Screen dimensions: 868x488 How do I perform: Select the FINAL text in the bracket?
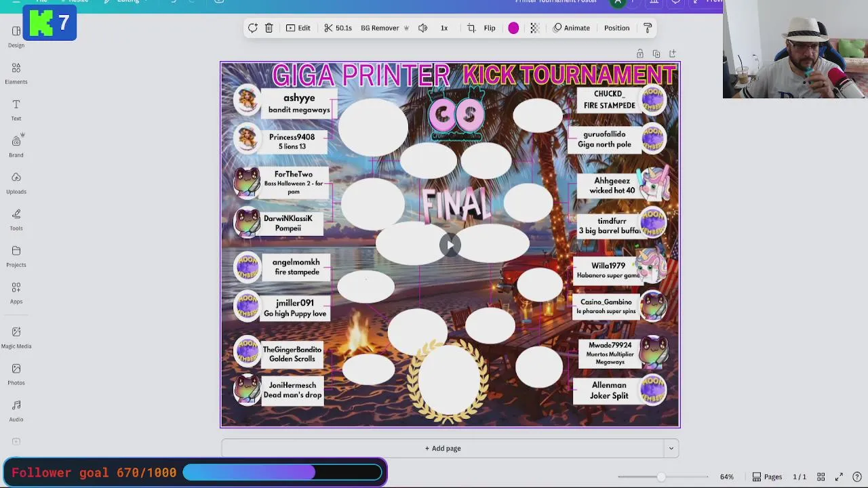(456, 204)
